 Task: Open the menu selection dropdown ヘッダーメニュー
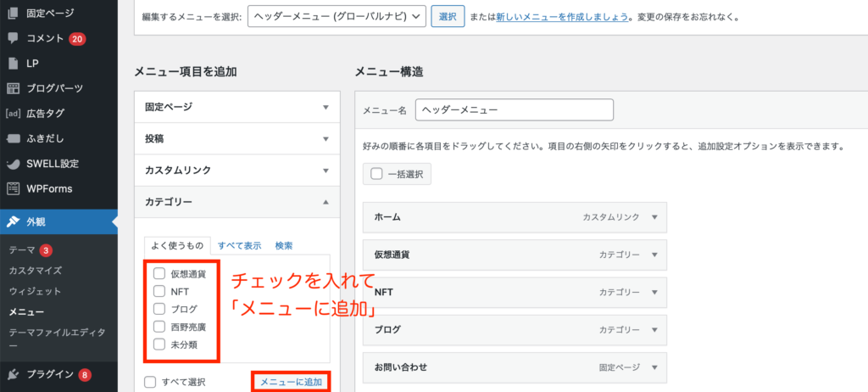[337, 17]
